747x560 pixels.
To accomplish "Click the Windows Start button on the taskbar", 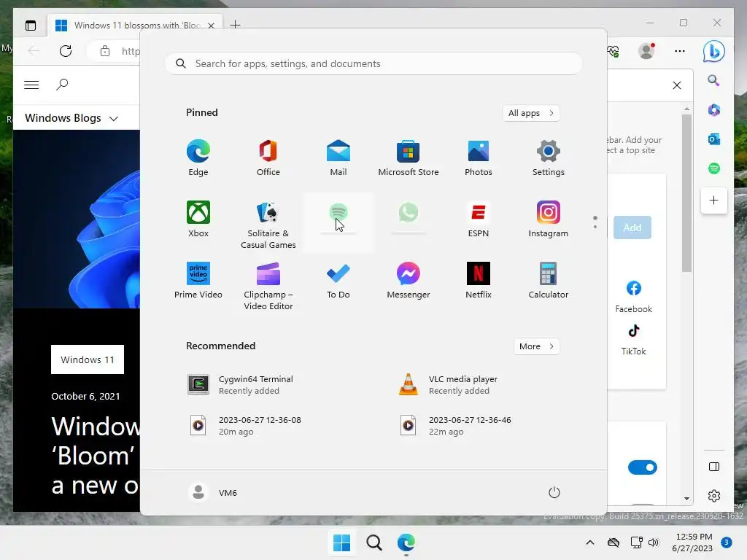I will tap(341, 542).
